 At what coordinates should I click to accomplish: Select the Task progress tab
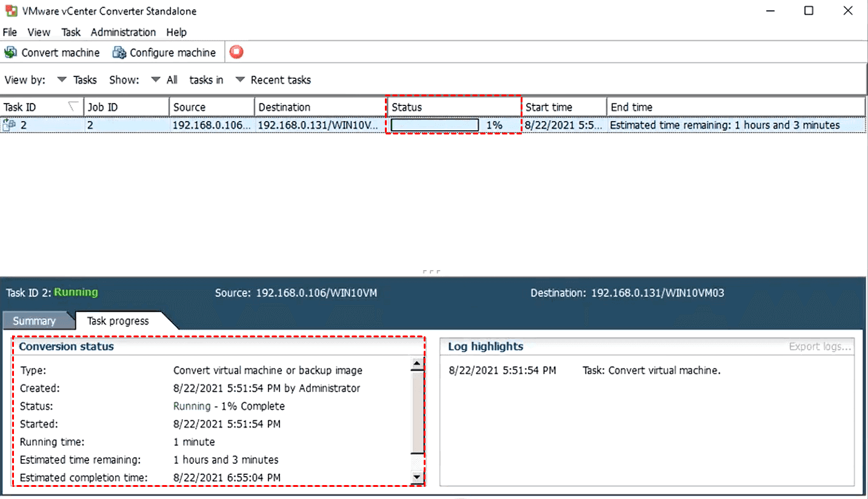coord(118,321)
